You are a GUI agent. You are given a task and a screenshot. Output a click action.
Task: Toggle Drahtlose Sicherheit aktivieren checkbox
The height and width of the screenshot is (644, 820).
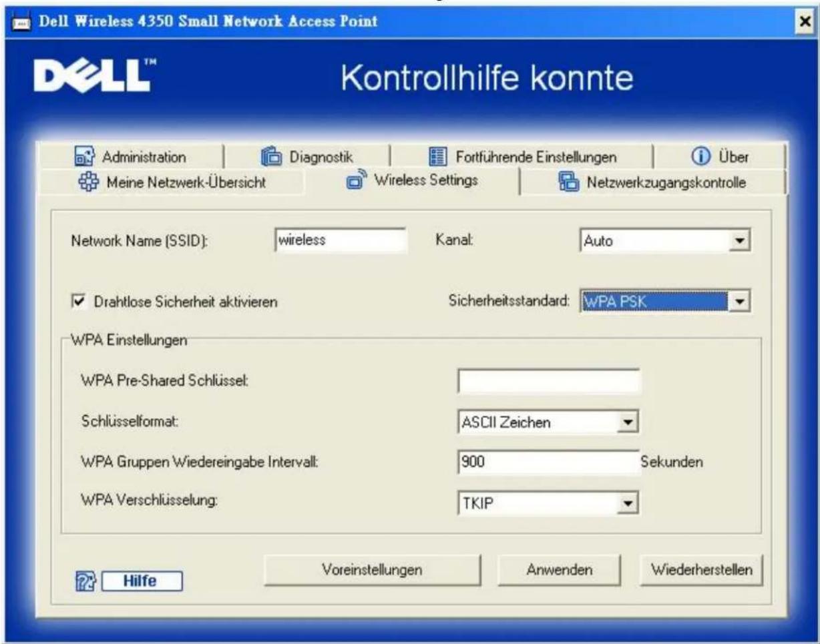(x=78, y=302)
